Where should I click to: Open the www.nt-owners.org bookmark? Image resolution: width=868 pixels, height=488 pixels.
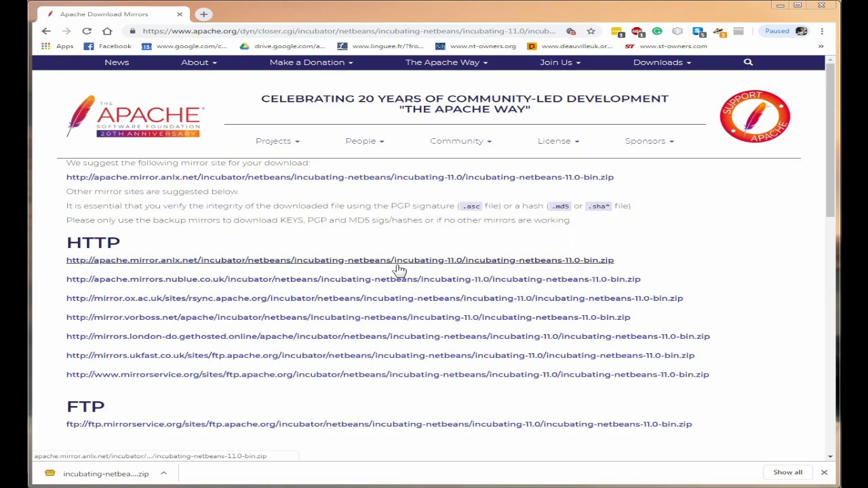point(475,46)
